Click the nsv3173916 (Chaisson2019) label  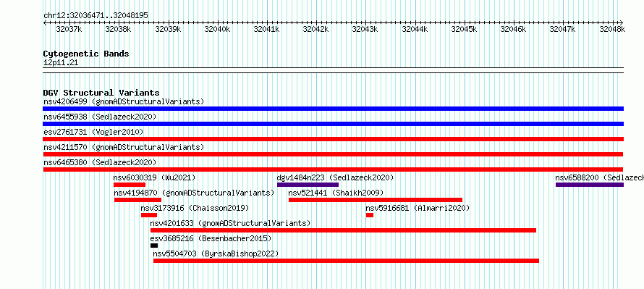(195, 208)
